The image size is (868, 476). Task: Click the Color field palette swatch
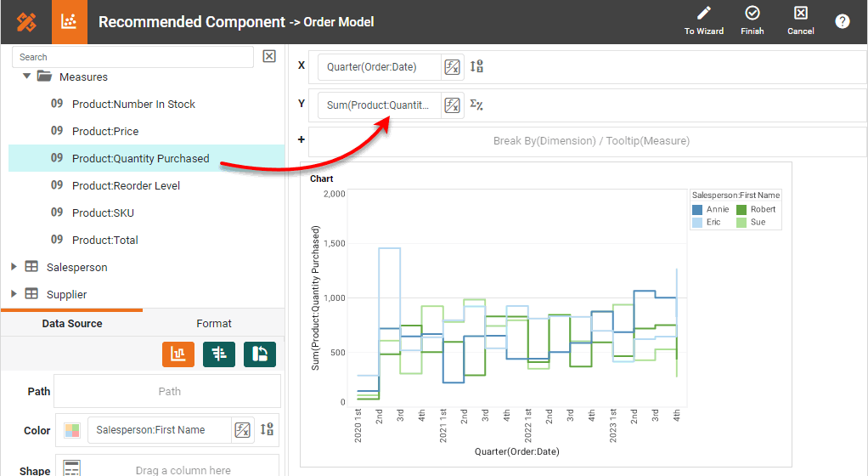[x=72, y=430]
